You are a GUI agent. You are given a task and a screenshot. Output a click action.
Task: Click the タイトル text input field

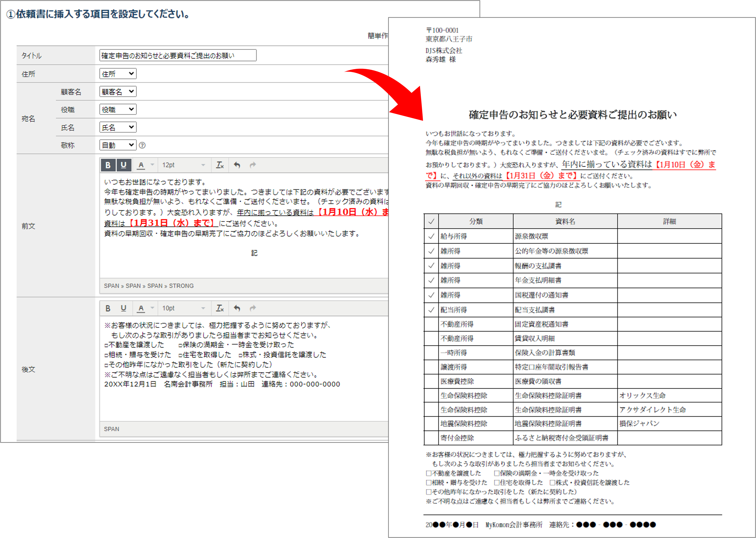click(178, 55)
